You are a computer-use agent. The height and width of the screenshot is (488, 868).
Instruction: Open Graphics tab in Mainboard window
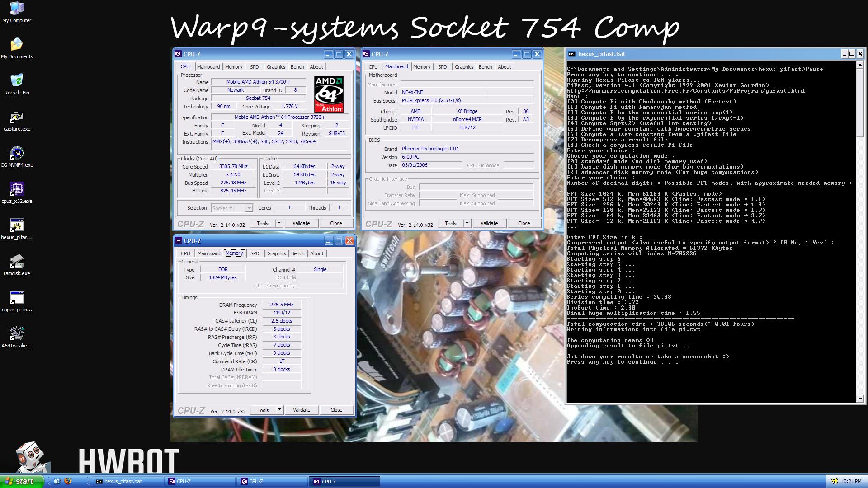tap(464, 67)
